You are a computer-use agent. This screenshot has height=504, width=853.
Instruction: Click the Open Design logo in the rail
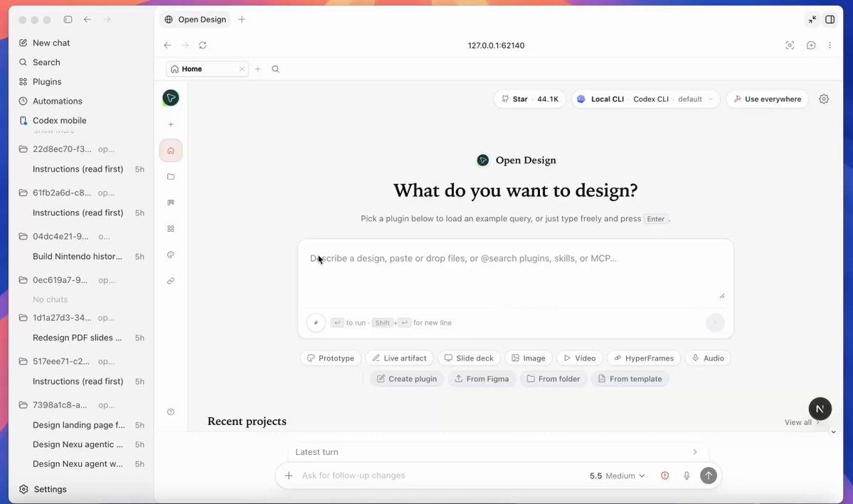(171, 98)
